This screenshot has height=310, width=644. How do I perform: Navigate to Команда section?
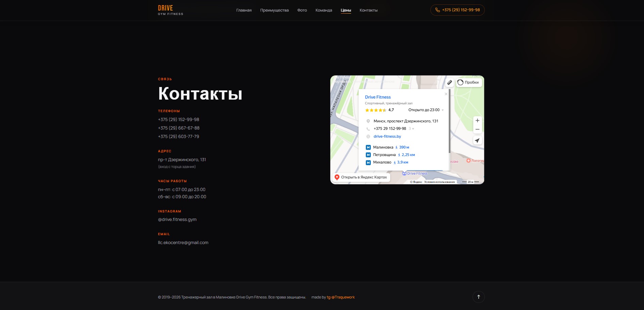324,10
